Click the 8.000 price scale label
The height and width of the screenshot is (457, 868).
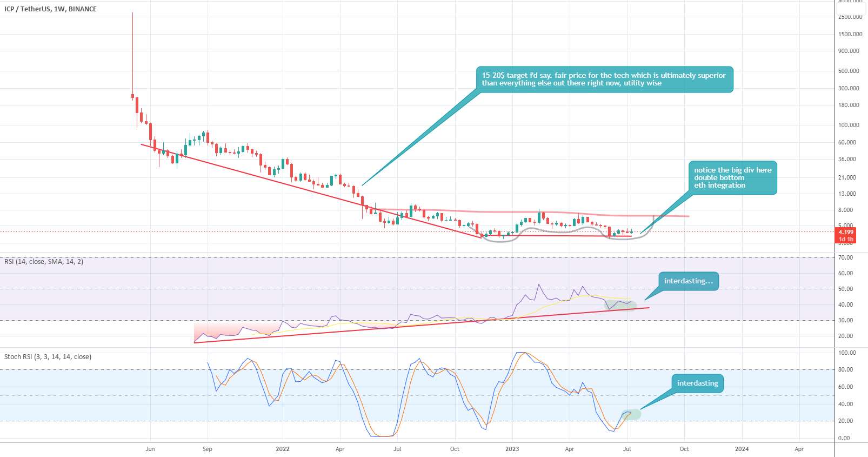pyautogui.click(x=846, y=210)
